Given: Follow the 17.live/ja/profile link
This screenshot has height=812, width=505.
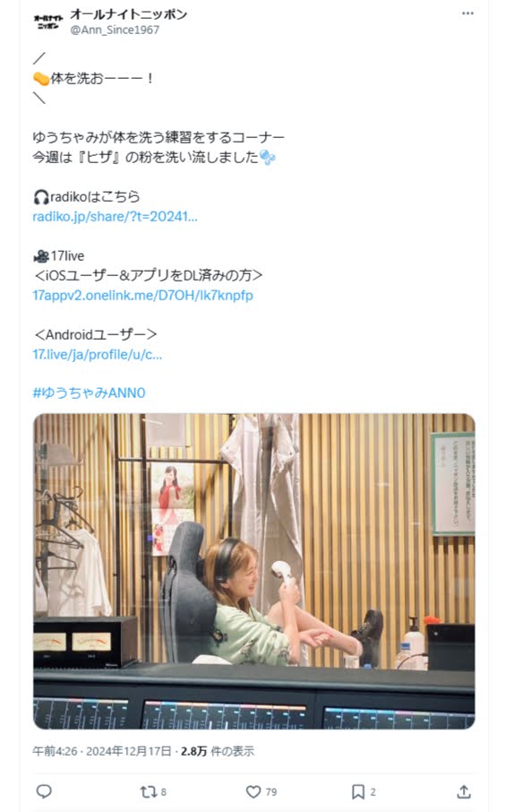Looking at the screenshot, I should pos(98,354).
